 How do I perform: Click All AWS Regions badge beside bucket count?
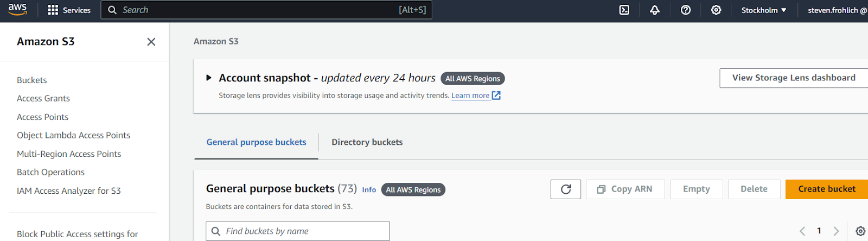pyautogui.click(x=413, y=190)
